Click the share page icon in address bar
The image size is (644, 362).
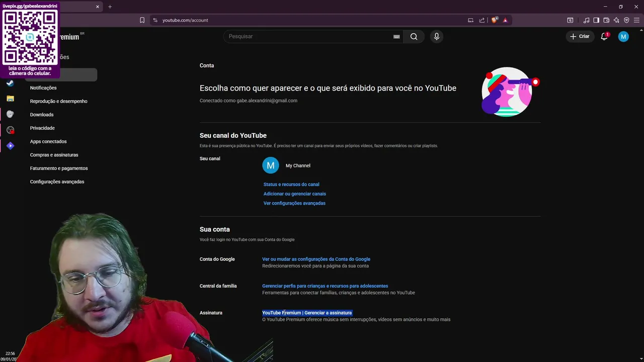[x=482, y=20]
